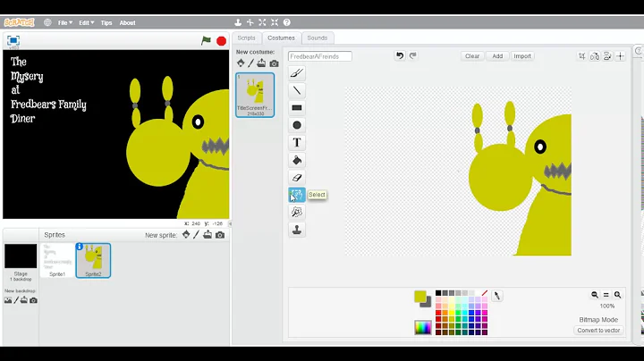Select Sprite1 in sprites list

point(57,261)
